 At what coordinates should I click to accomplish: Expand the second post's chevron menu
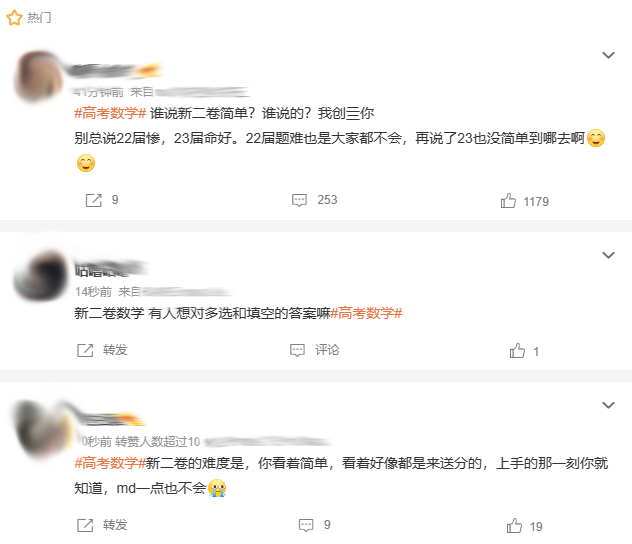(608, 255)
